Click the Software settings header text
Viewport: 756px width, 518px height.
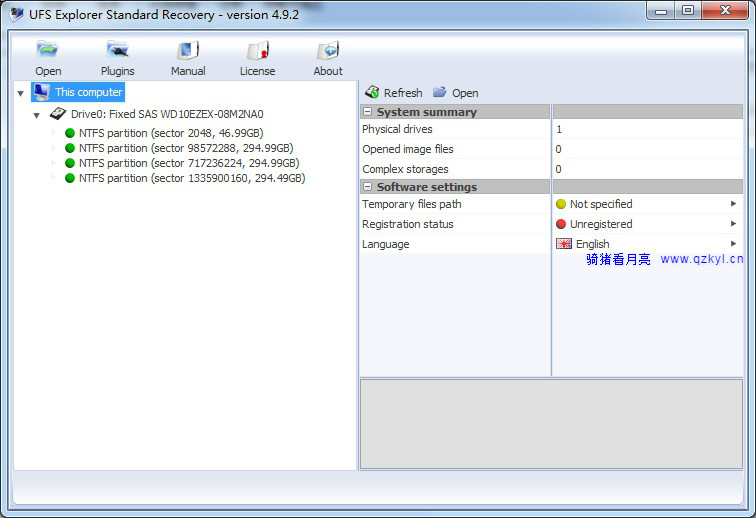[x=427, y=187]
